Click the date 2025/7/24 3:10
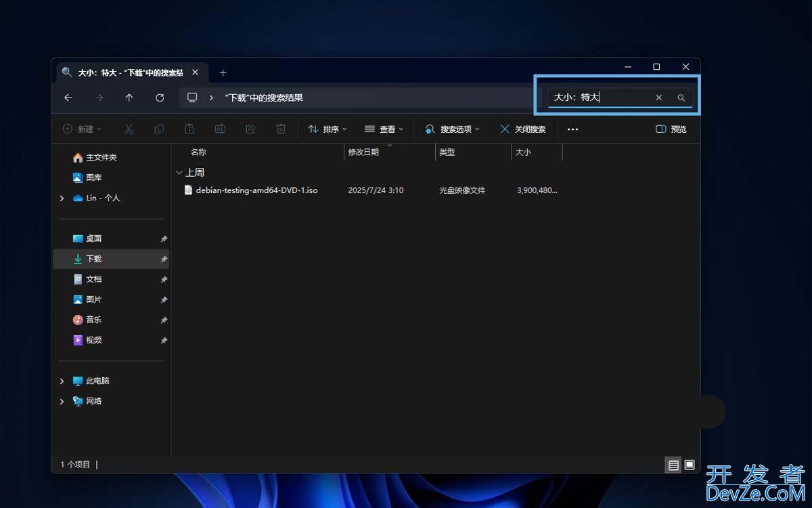The height and width of the screenshot is (508, 812). pyautogui.click(x=376, y=190)
